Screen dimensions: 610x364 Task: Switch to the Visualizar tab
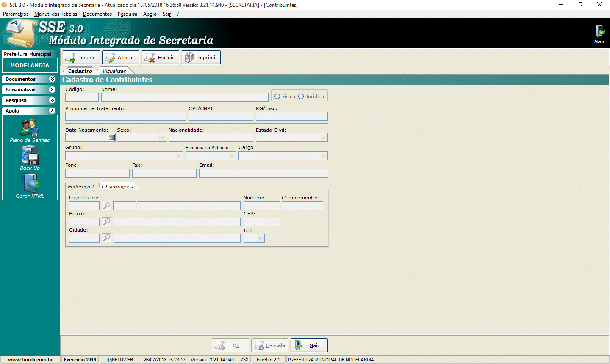pyautogui.click(x=114, y=71)
